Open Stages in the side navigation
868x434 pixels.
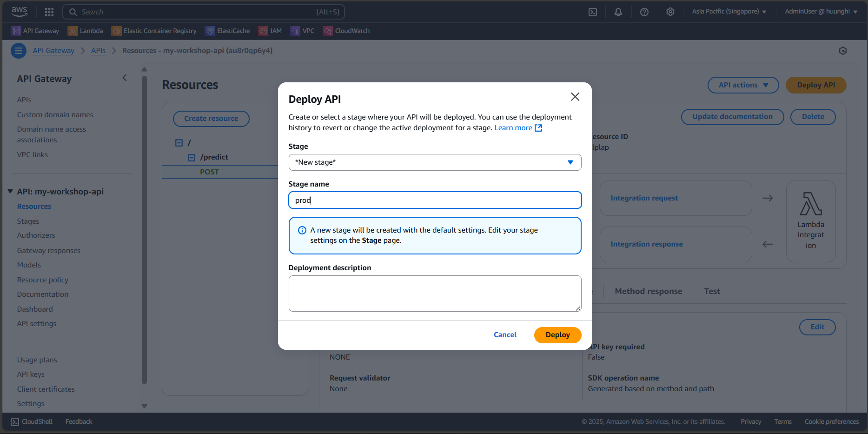click(28, 221)
